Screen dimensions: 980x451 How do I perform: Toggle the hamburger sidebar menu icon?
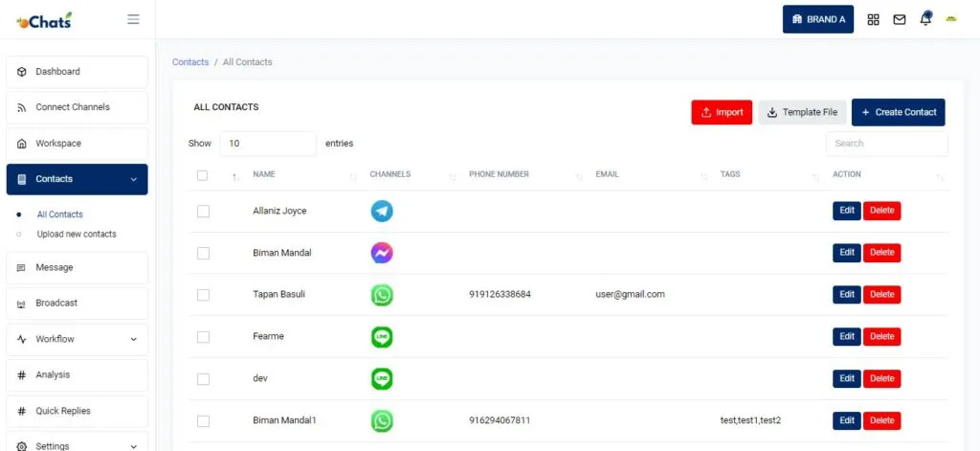click(133, 19)
